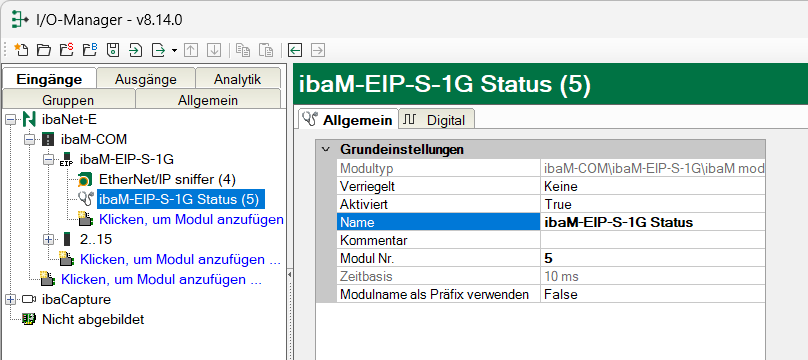808x360 pixels.
Task: Save configuration using the disk icon
Action: coord(113,50)
